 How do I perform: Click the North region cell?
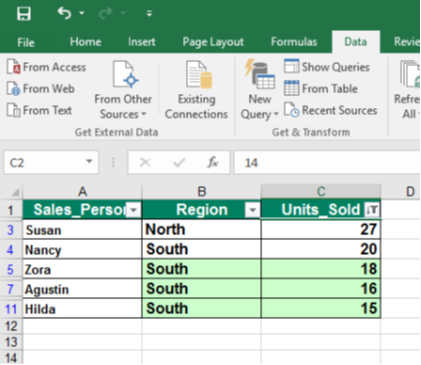201,230
